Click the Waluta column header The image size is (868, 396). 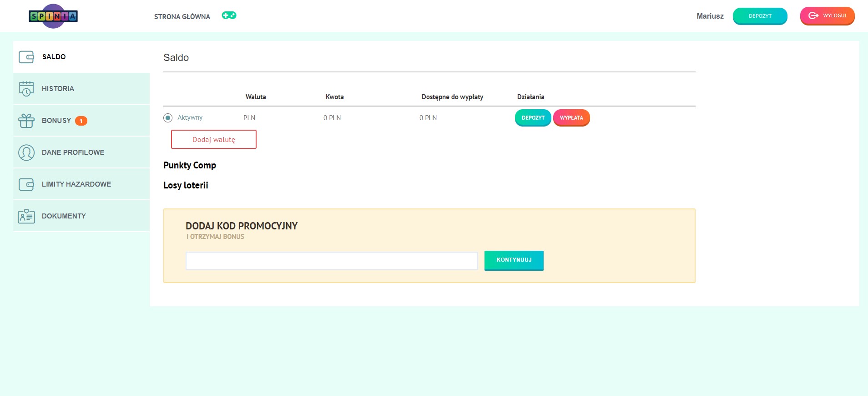(x=256, y=97)
